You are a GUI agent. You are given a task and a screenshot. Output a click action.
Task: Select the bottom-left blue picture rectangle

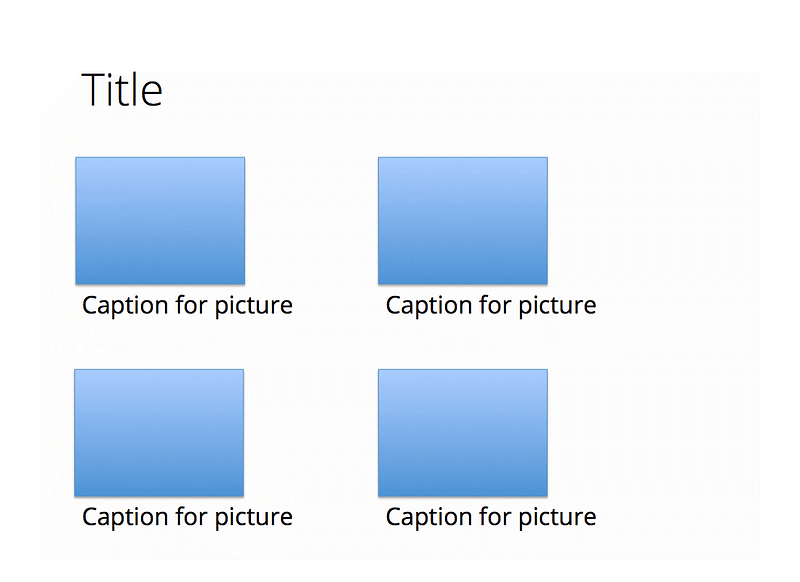point(159,433)
